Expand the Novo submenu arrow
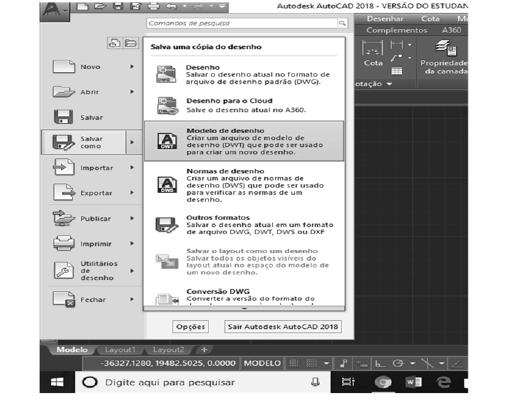Viewport: 526px width, 414px height. [132, 66]
